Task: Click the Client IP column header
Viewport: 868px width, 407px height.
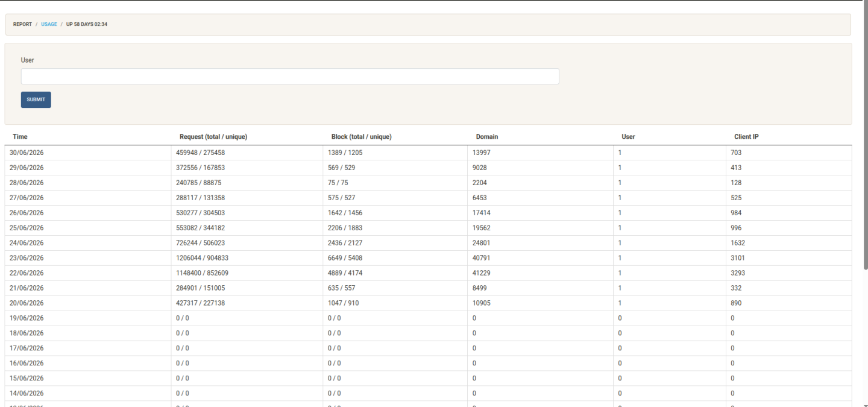Action: click(x=746, y=137)
